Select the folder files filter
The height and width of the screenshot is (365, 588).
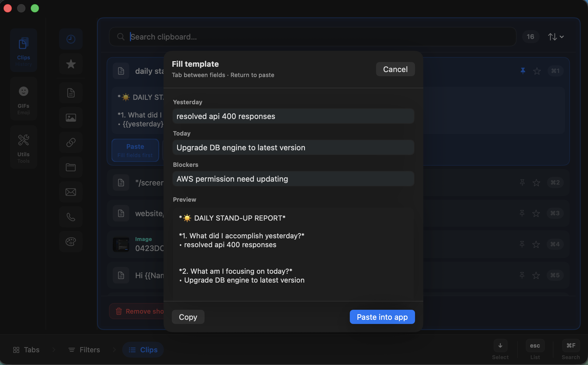tap(71, 167)
